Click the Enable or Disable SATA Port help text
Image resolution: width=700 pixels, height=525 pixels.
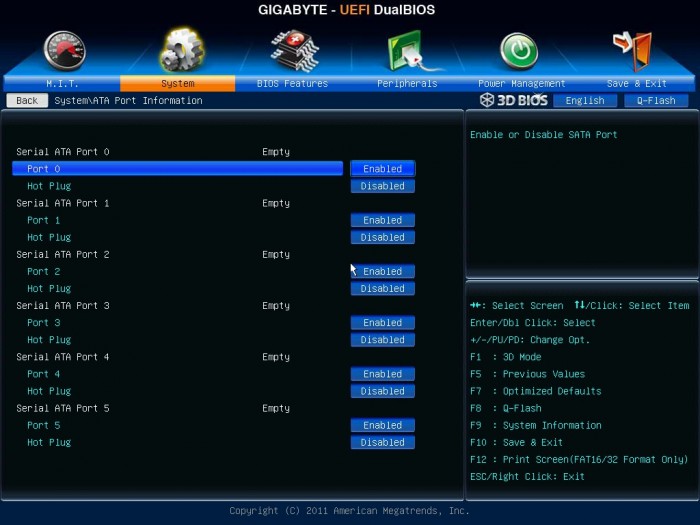(x=544, y=135)
